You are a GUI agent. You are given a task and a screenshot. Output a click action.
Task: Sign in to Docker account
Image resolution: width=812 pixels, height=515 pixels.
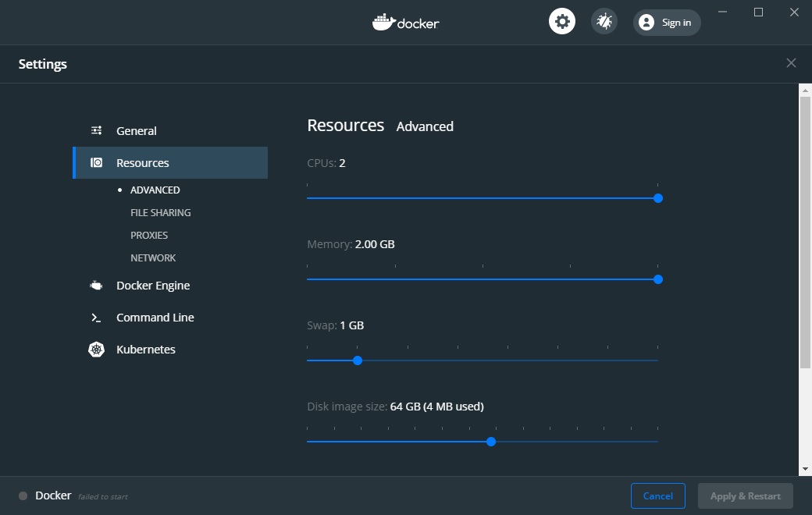click(x=668, y=23)
